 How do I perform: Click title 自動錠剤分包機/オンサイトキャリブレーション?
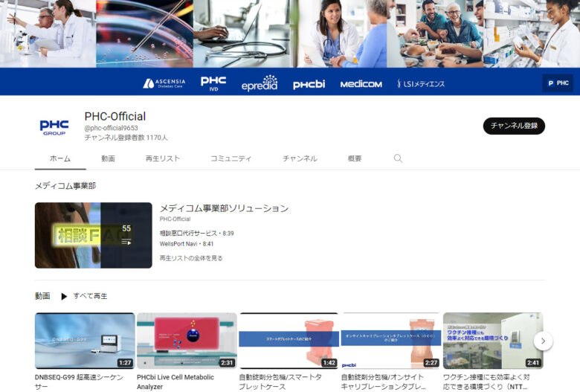pos(383,382)
